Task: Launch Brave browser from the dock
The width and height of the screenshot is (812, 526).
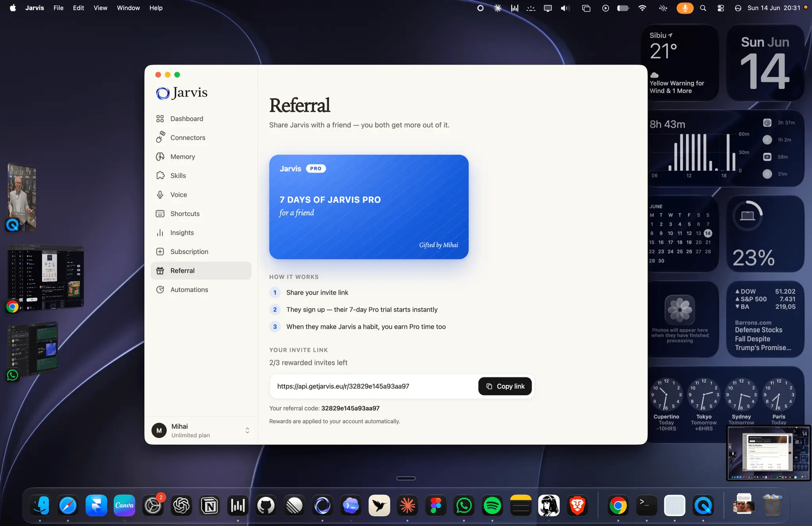Action: (577, 505)
